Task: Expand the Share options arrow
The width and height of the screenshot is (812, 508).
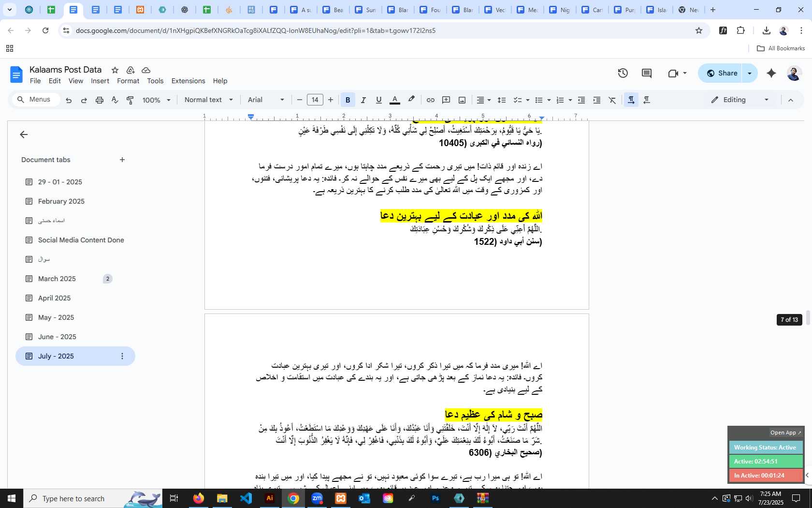Action: [x=750, y=73]
